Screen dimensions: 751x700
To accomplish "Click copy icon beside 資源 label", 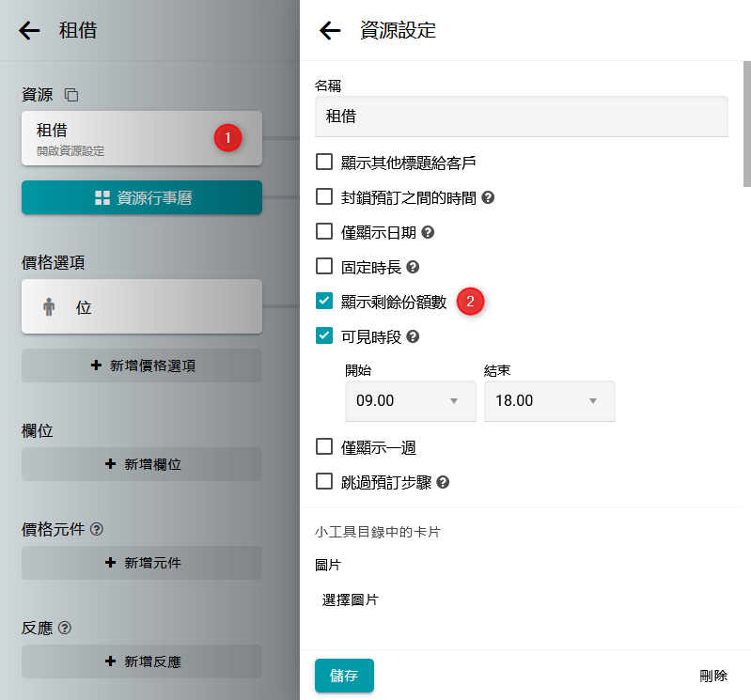I will [x=71, y=95].
